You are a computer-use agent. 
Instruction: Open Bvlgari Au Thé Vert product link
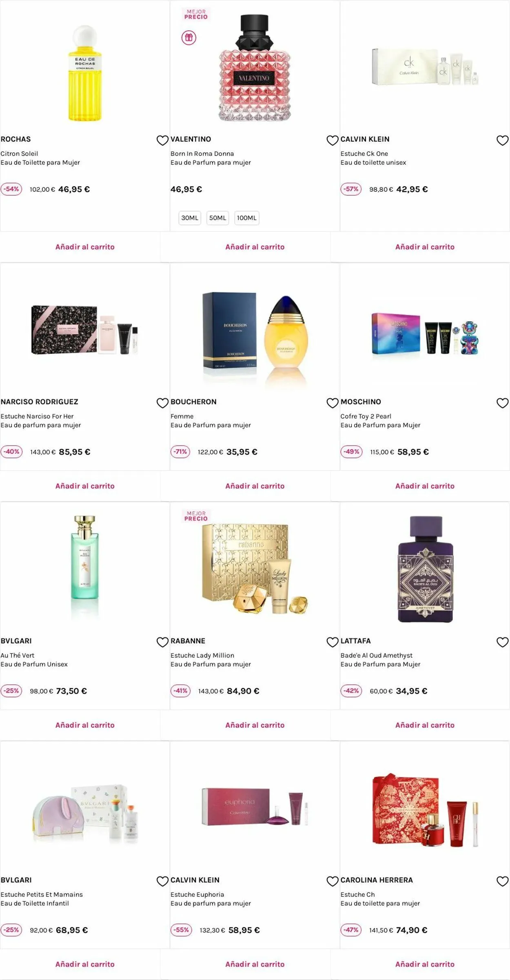[18, 655]
